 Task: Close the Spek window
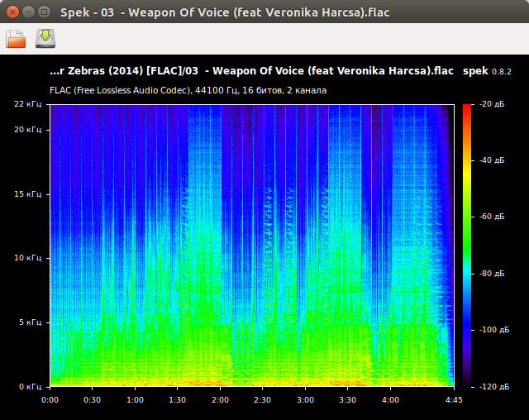(x=11, y=12)
